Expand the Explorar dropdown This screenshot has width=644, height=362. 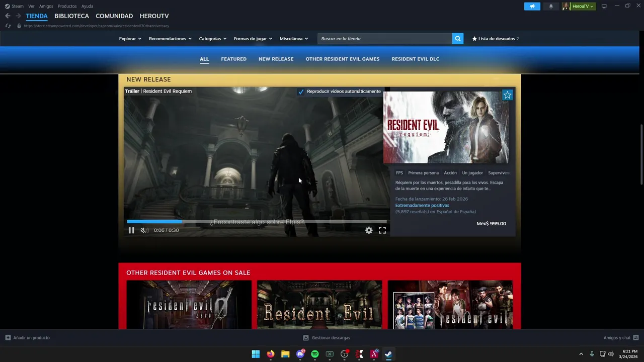click(130, 39)
